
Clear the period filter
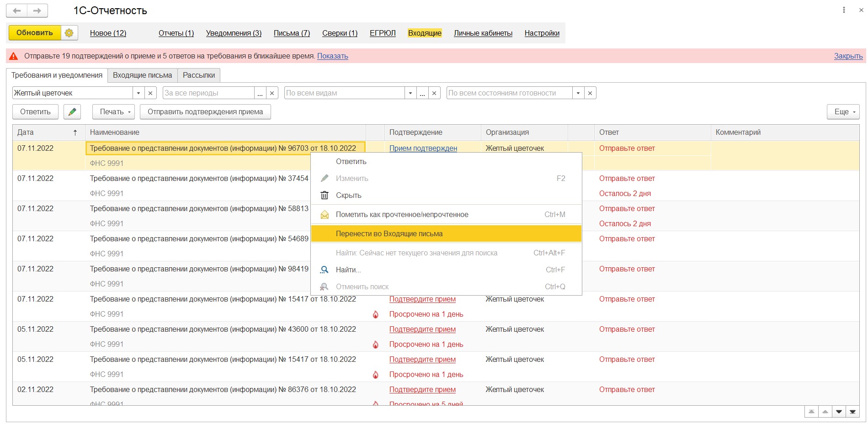coord(272,93)
